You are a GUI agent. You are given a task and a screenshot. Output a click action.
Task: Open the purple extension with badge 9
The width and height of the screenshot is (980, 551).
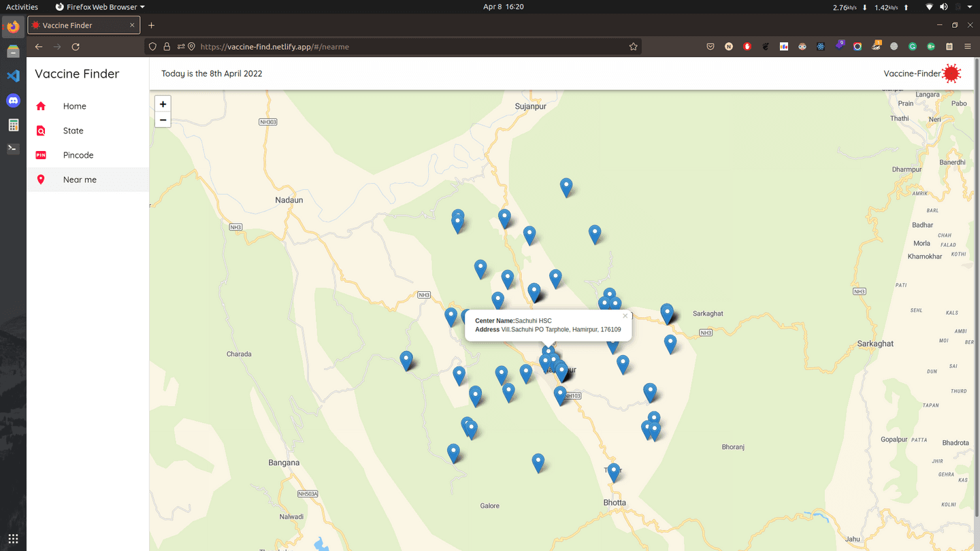point(840,46)
